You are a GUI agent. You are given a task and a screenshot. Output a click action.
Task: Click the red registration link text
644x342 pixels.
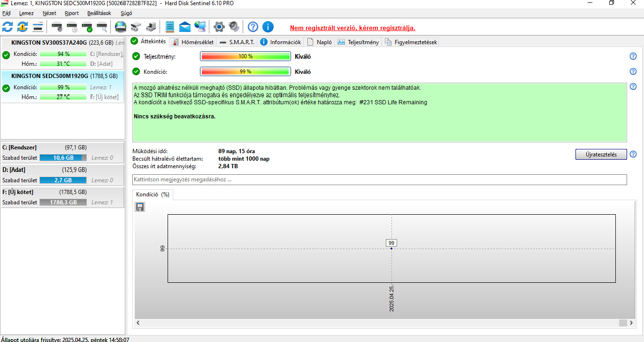(353, 28)
